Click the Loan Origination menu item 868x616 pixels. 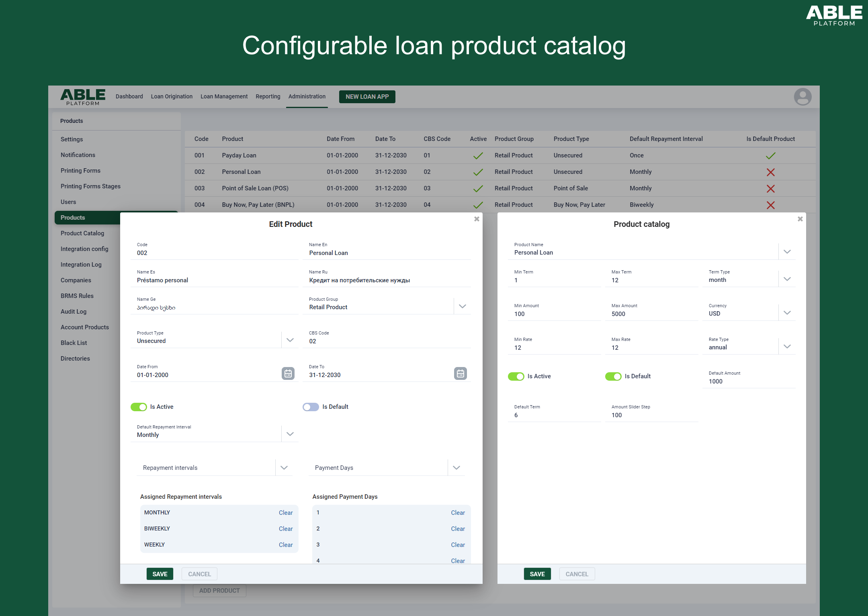(172, 96)
